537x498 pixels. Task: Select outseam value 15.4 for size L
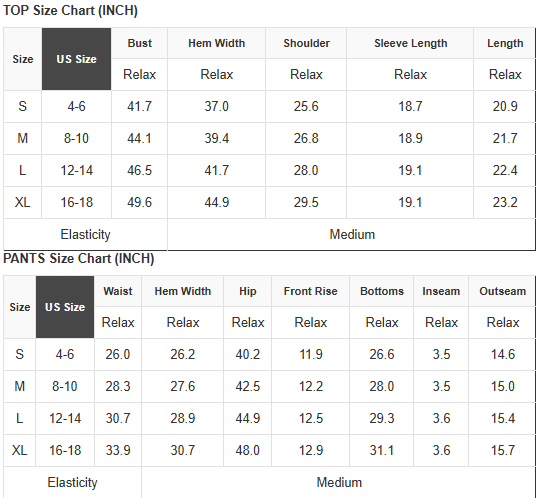pyautogui.click(x=502, y=418)
